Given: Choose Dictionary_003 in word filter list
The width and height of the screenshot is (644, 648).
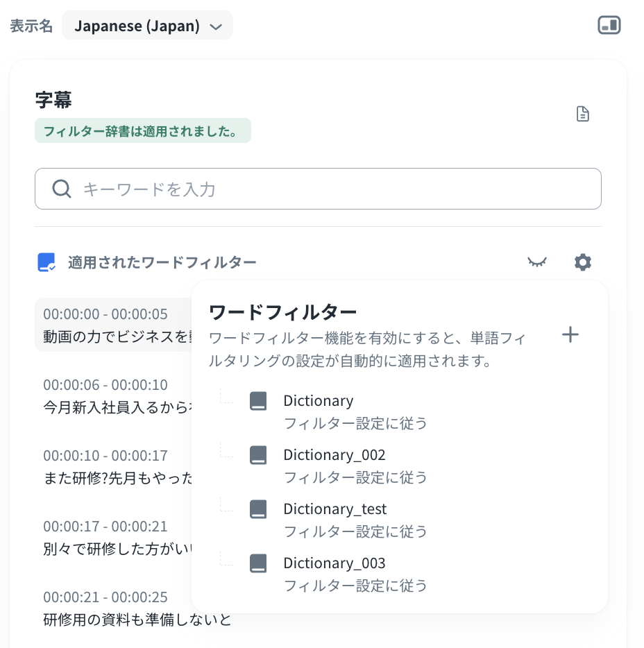Looking at the screenshot, I should 334,563.
